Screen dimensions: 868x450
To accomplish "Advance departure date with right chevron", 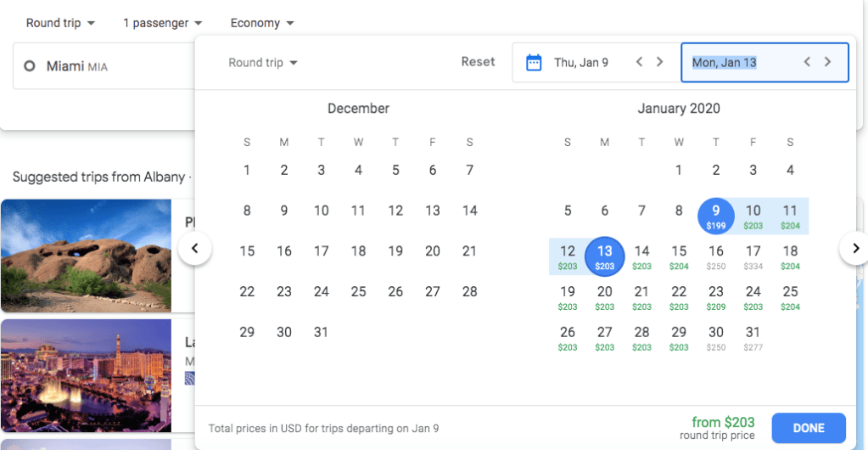I will click(x=660, y=62).
